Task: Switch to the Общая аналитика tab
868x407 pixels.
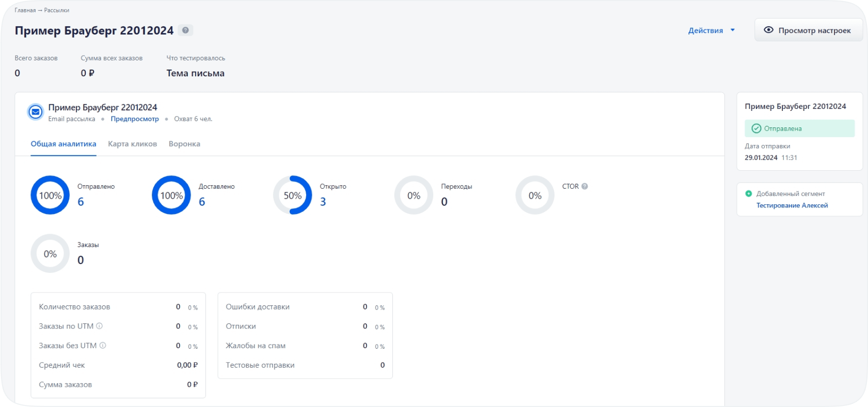Action: (64, 144)
